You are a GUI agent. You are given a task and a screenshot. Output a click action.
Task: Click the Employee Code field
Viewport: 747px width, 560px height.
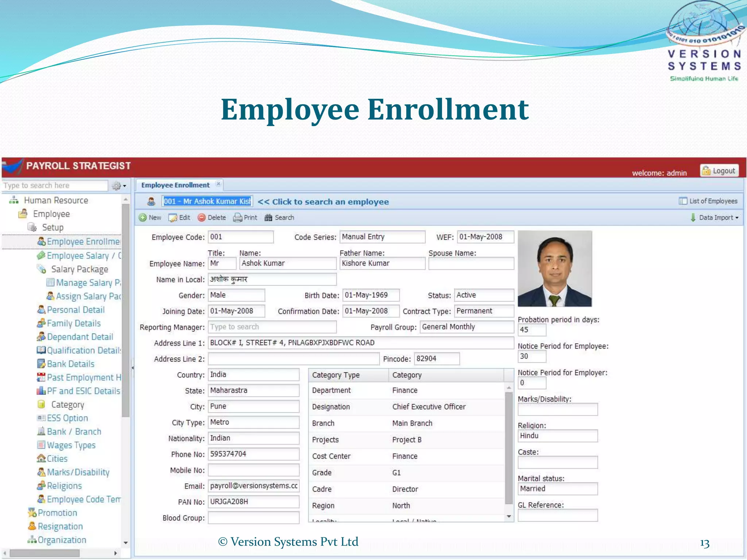point(241,237)
